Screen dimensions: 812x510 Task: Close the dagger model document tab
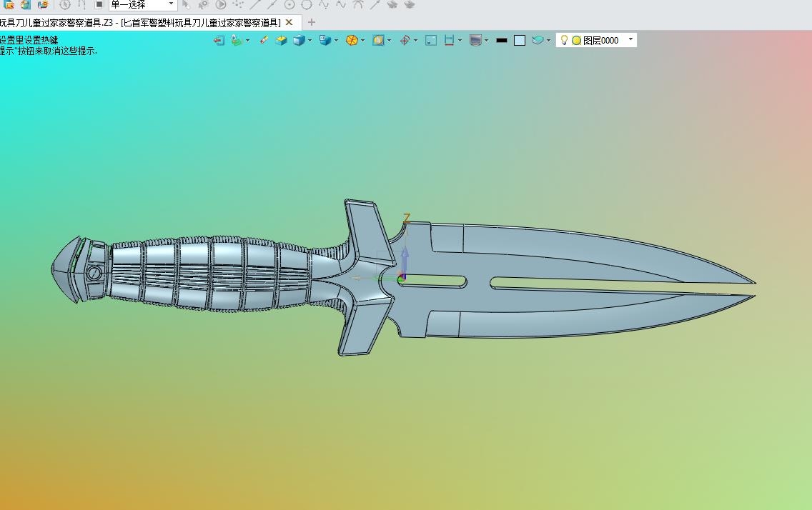[289, 22]
